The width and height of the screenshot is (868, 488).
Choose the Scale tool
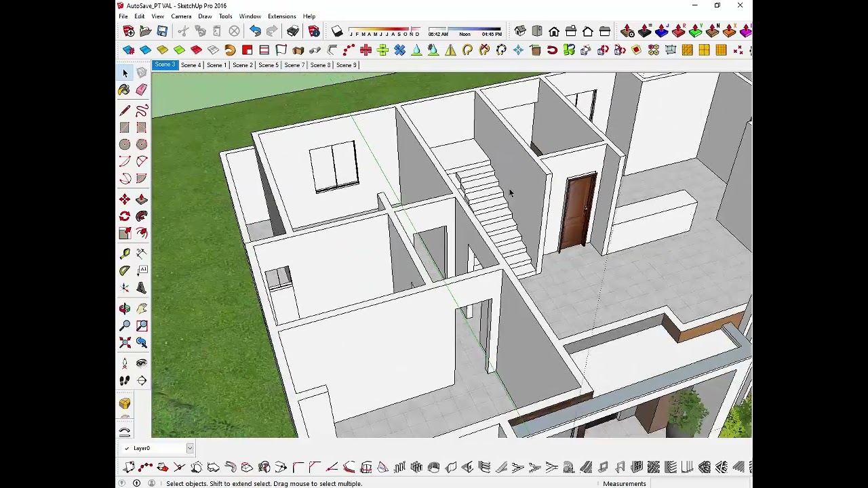(125, 233)
